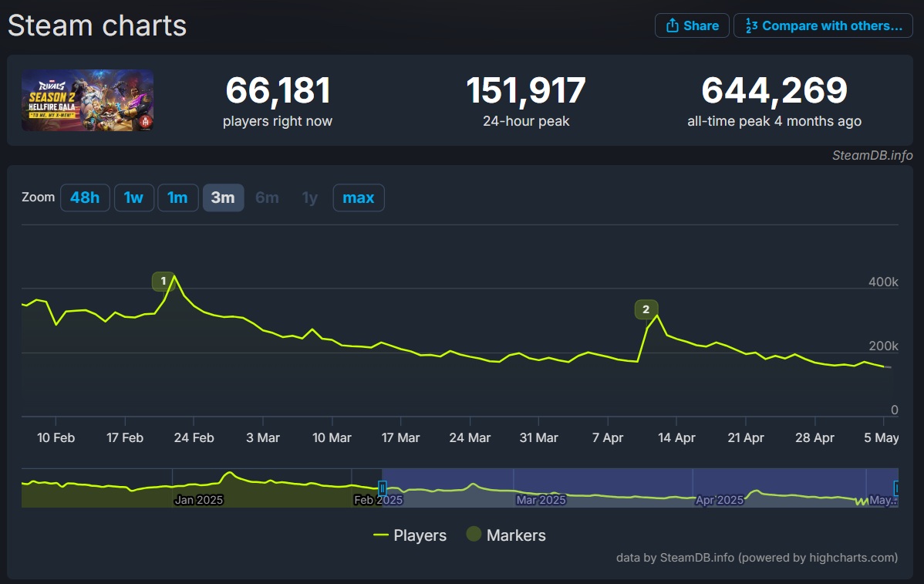Grab the right navigator range handle

(896, 488)
